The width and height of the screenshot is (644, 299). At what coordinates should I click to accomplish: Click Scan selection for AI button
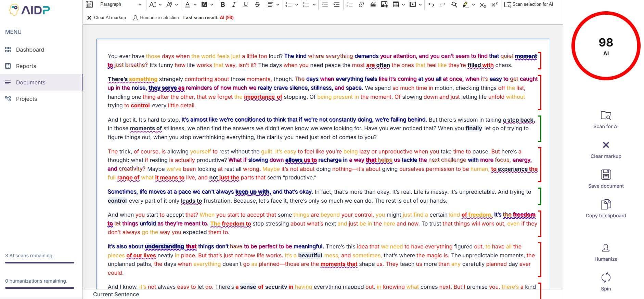529,4
